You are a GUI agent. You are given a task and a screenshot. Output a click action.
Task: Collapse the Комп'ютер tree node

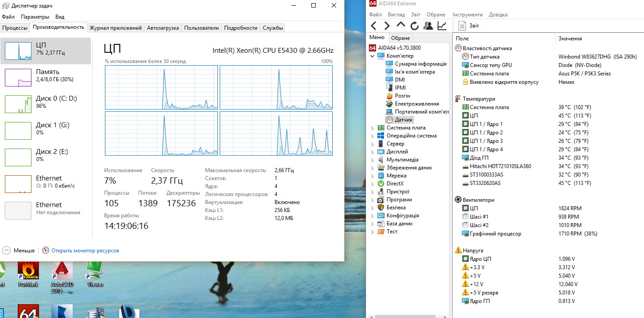coord(372,56)
